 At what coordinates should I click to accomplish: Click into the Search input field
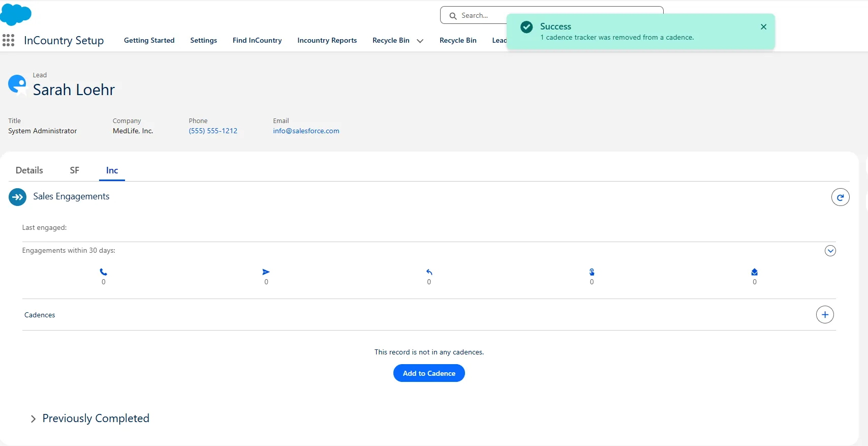click(x=483, y=16)
